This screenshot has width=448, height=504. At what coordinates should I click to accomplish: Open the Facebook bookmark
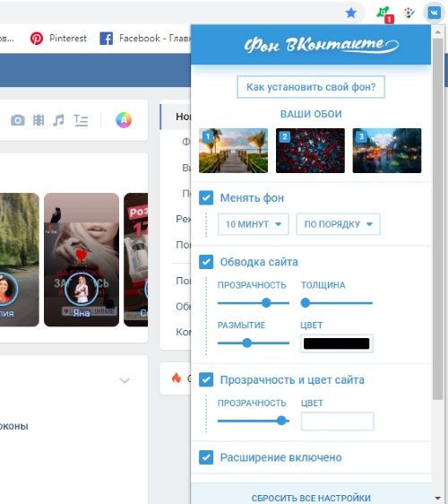pos(145,39)
